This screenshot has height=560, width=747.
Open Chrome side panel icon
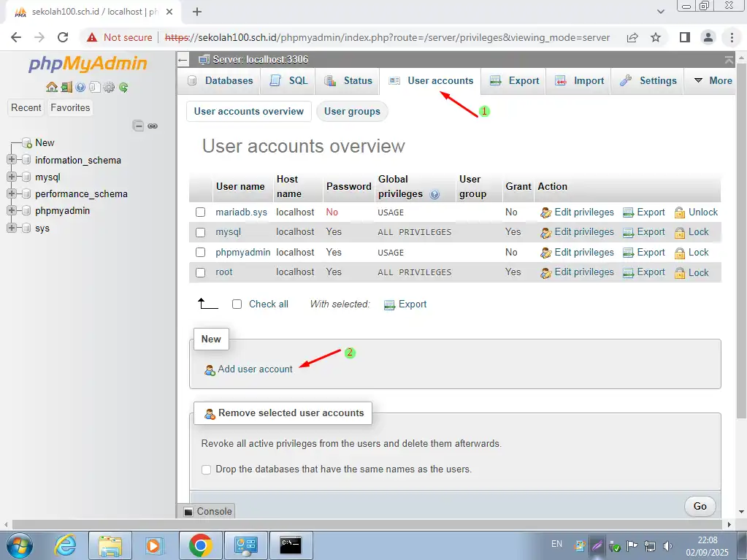coord(685,37)
